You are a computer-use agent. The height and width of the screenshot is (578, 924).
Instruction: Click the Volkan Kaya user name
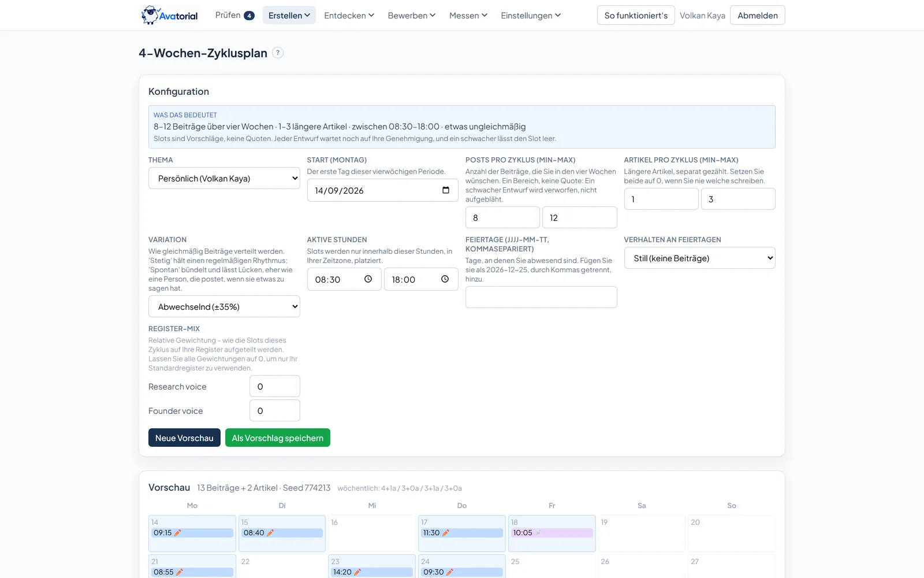pos(702,16)
